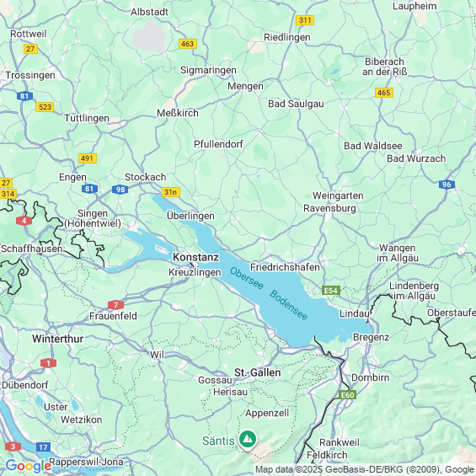The width and height of the screenshot is (476, 476).
Task: Select the Friedrichshafen town label
Action: point(285,267)
